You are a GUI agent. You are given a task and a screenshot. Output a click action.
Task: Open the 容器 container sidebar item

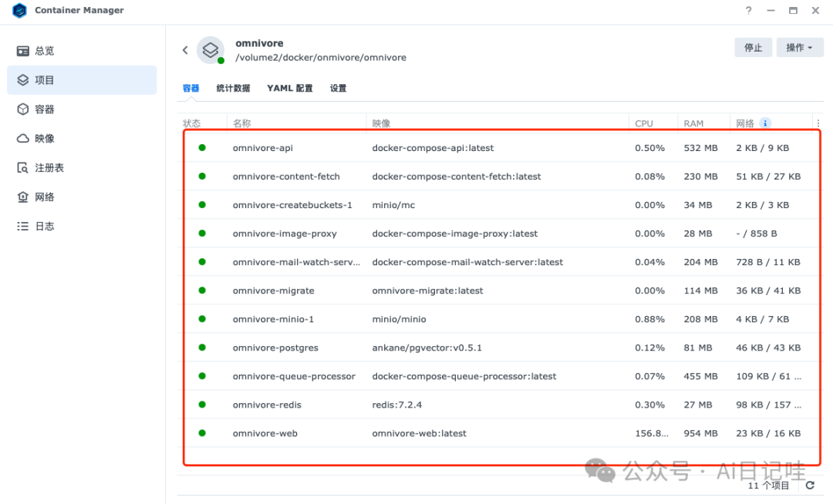tap(82, 109)
